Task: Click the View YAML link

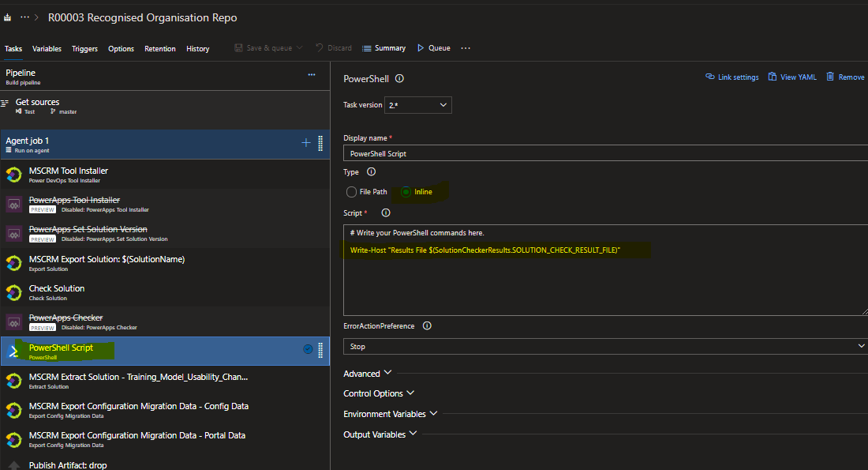Action: (x=792, y=77)
